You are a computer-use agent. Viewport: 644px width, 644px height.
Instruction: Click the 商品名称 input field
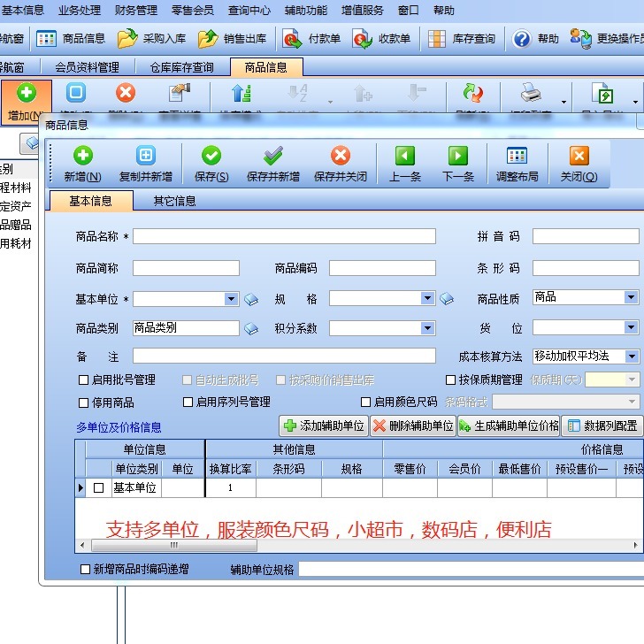coord(284,236)
